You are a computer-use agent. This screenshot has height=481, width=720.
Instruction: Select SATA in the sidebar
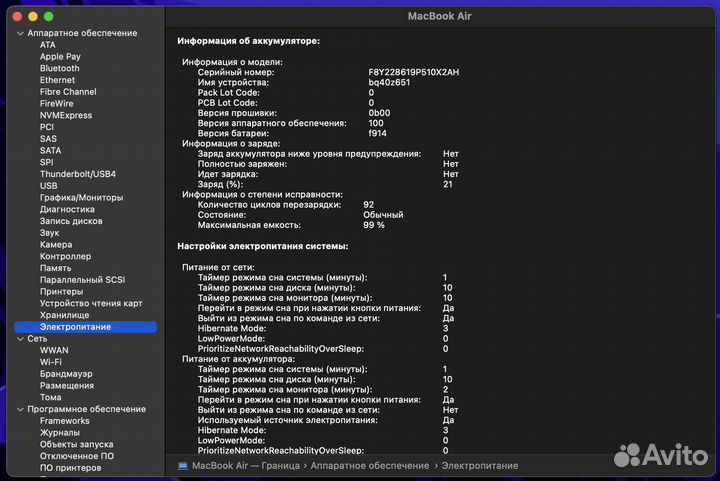pos(50,151)
